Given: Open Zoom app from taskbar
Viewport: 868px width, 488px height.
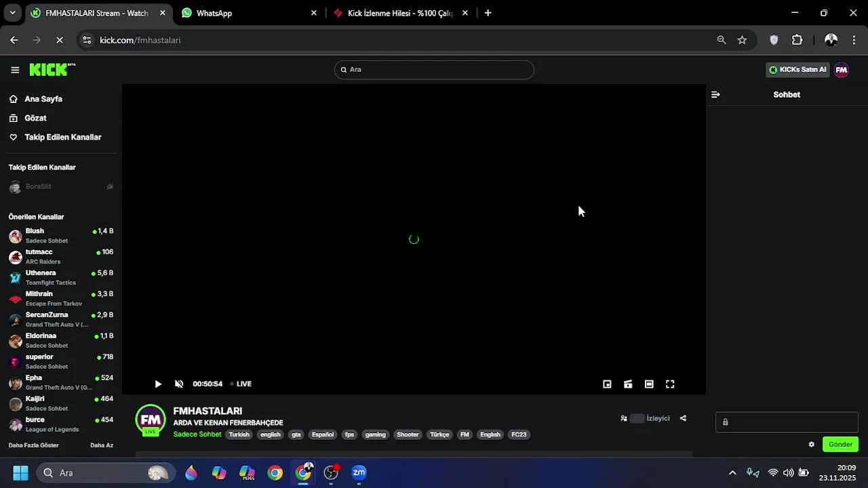Looking at the screenshot, I should click(x=359, y=472).
